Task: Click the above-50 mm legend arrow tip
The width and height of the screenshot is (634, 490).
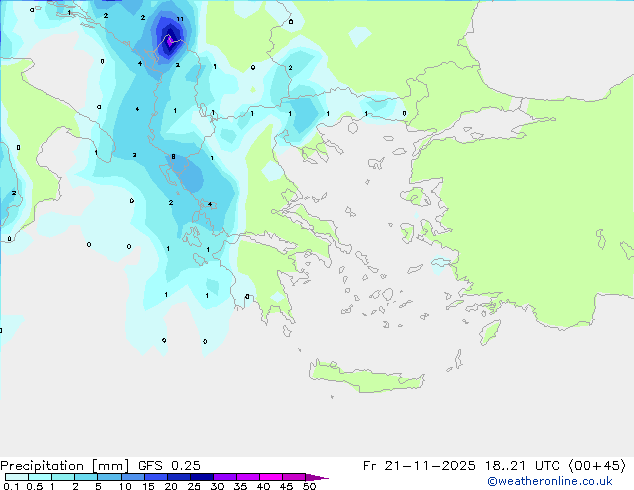Action: coord(317,477)
